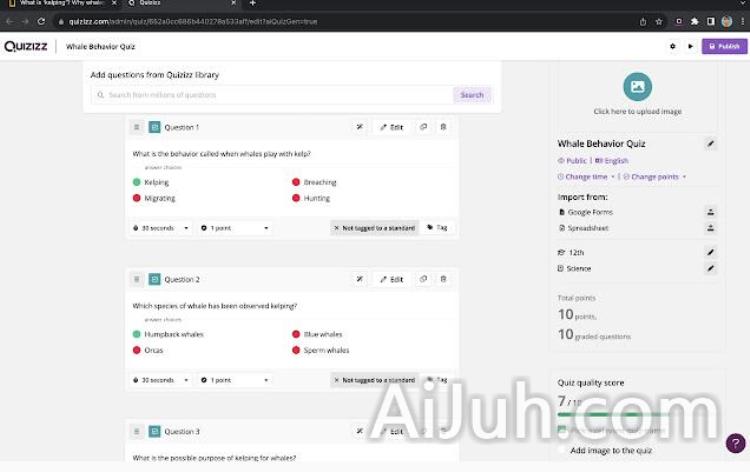Click the Question 3 type icon

pos(154,431)
